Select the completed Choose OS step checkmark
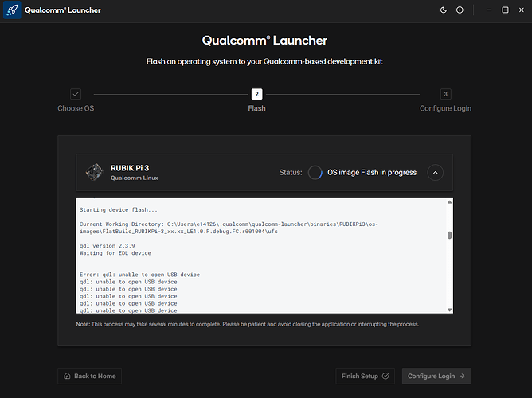 point(76,94)
